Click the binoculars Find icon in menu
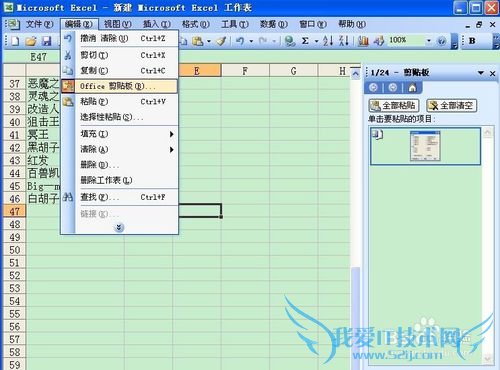 [68, 197]
